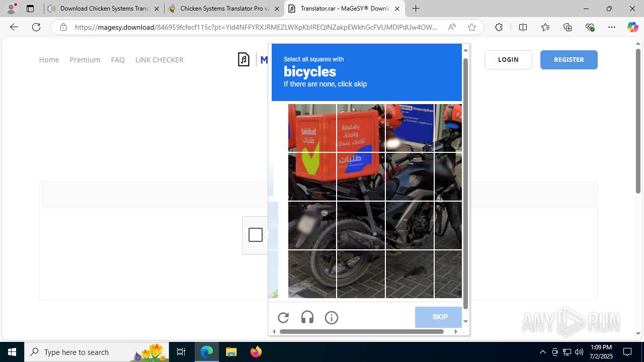644x362 pixels.
Task: Open a new browser tab
Action: [416, 9]
